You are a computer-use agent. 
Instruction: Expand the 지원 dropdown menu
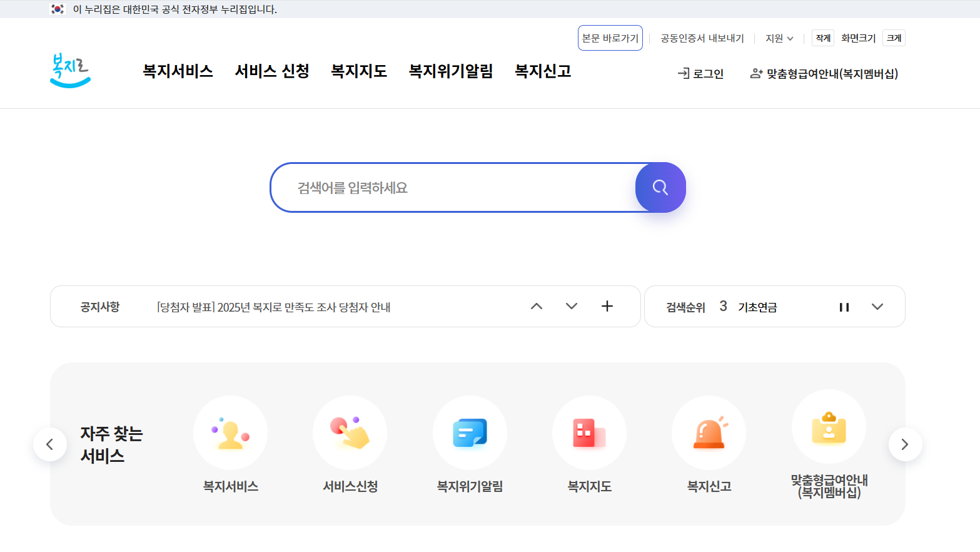(779, 38)
